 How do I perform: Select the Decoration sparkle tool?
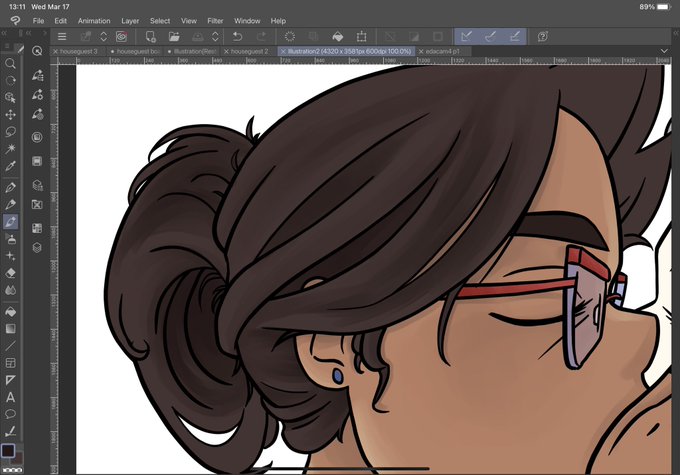tap(10, 256)
